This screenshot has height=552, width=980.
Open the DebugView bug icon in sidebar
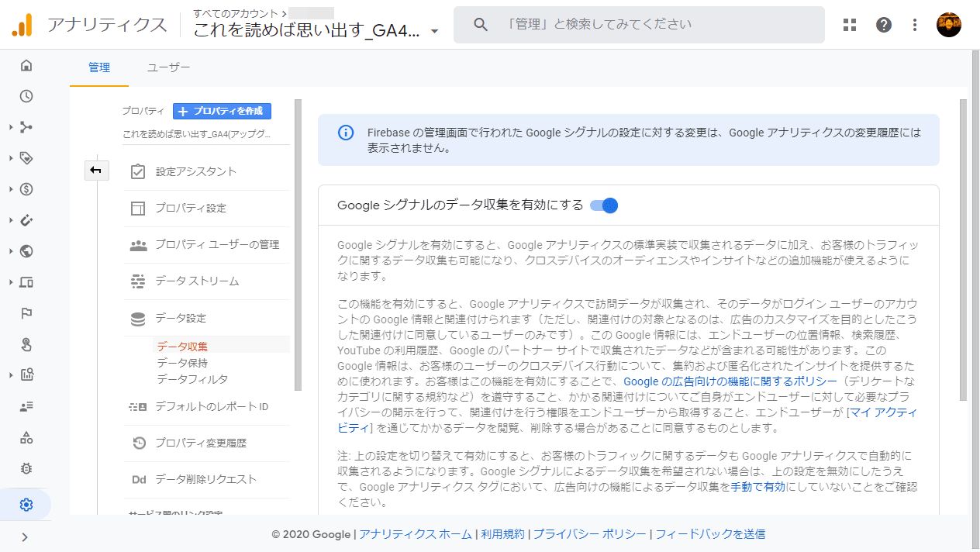point(26,468)
